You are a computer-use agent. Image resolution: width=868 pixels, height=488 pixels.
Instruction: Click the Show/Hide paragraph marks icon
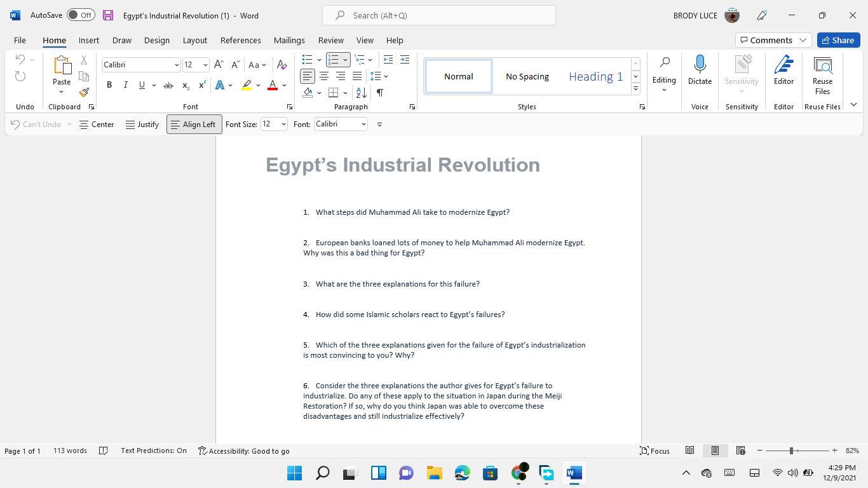[x=379, y=93]
